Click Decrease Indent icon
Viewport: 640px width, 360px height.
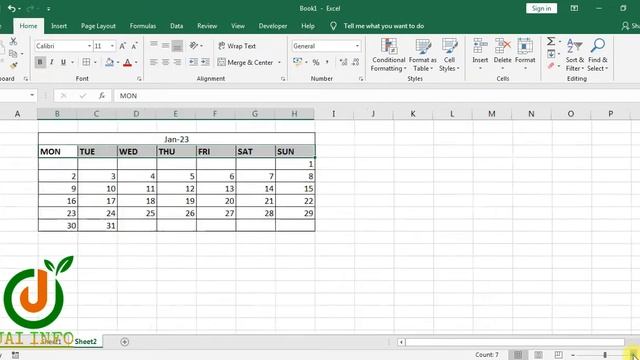(193, 62)
